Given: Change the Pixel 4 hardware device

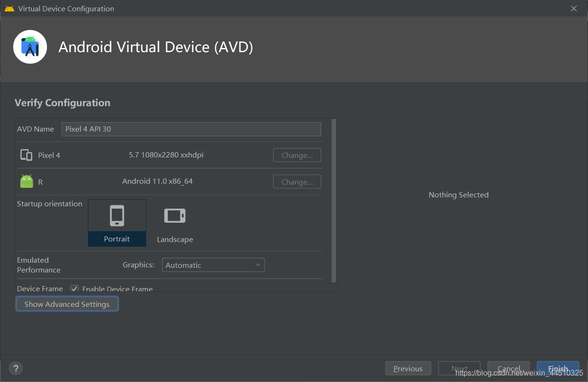Looking at the screenshot, I should (x=297, y=155).
